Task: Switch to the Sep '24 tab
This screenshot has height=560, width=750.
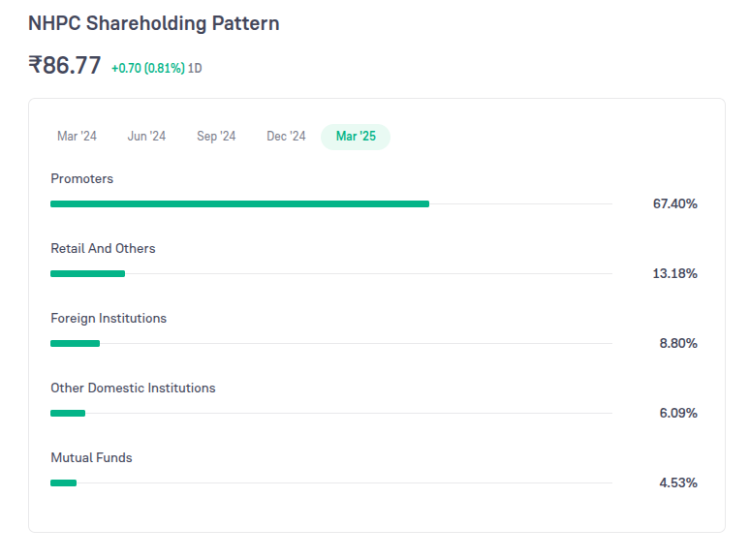Action: click(216, 137)
